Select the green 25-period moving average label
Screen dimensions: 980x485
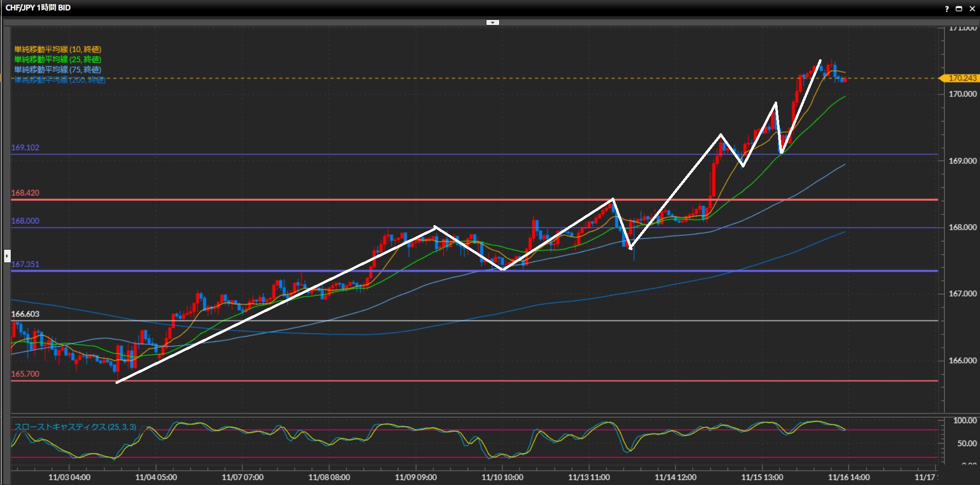(58, 59)
